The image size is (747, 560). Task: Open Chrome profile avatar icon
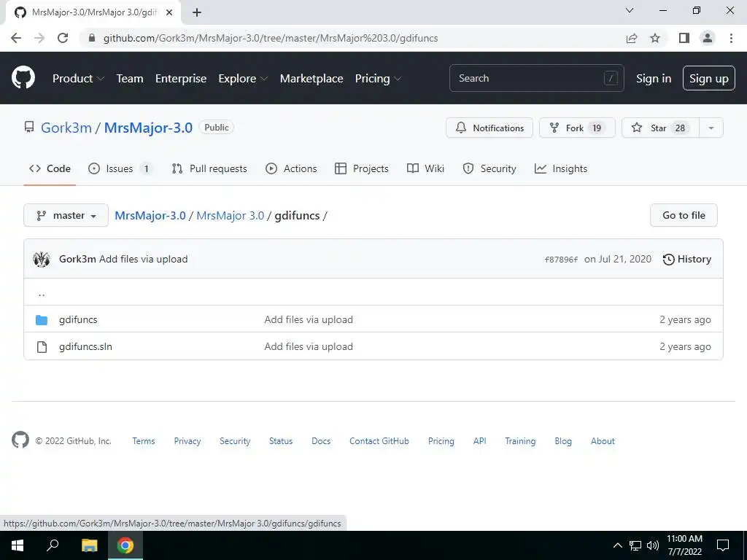pyautogui.click(x=708, y=38)
